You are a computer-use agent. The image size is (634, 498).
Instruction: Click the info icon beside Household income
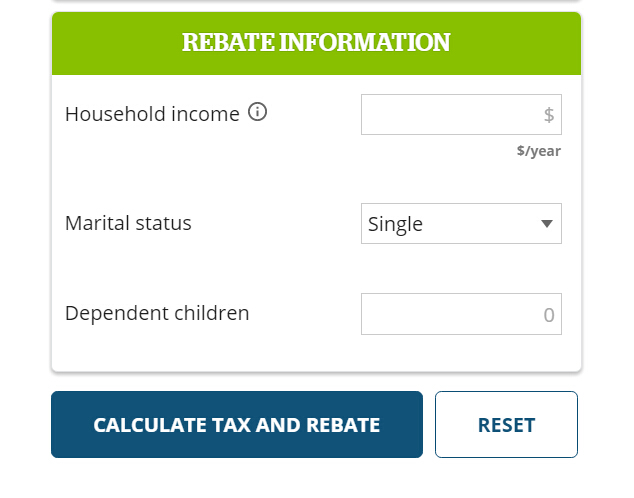point(257,112)
